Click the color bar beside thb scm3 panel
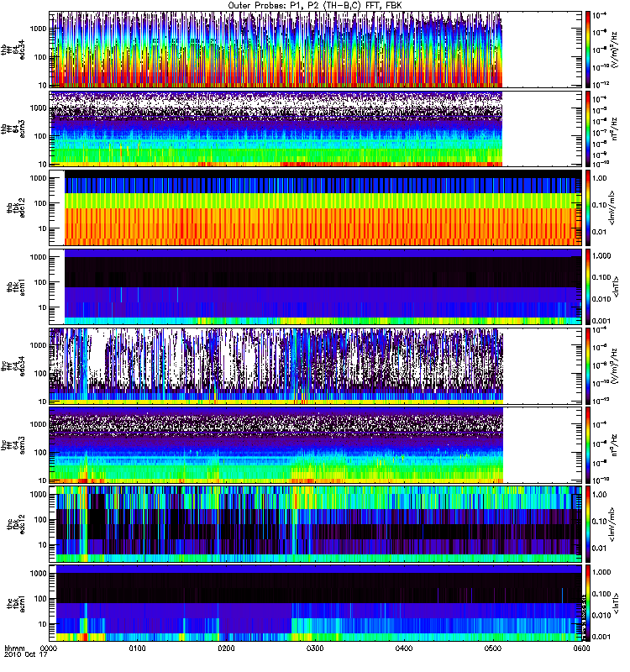The height and width of the screenshot is (672, 630). (x=588, y=129)
